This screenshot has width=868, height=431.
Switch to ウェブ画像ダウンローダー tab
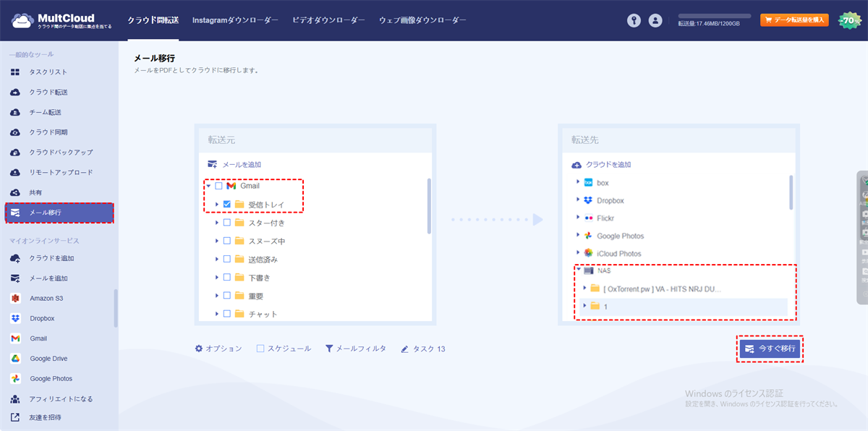(422, 21)
